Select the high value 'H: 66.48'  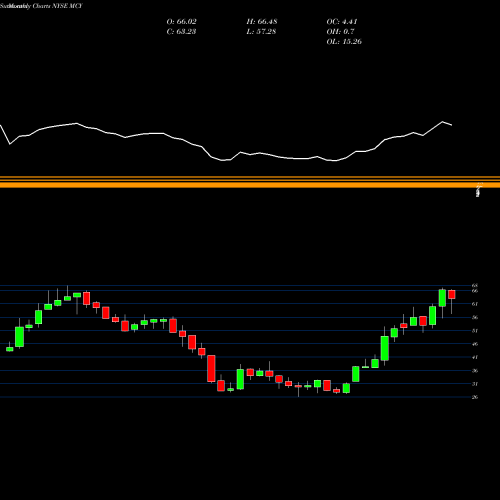pyautogui.click(x=262, y=22)
